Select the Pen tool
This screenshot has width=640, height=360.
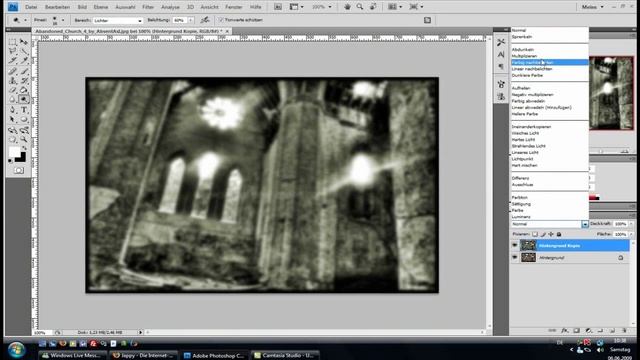pos(12,110)
